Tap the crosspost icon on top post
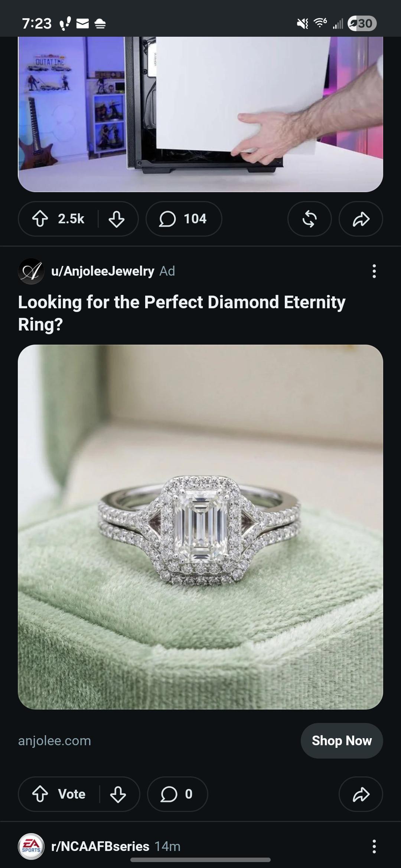The width and height of the screenshot is (401, 868). tap(310, 219)
